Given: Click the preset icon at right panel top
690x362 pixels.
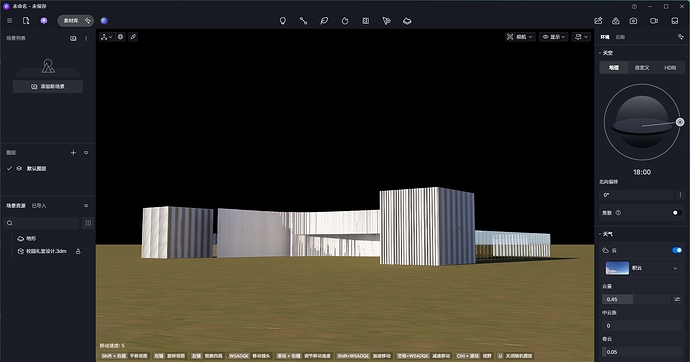Looking at the screenshot, I should [680, 37].
